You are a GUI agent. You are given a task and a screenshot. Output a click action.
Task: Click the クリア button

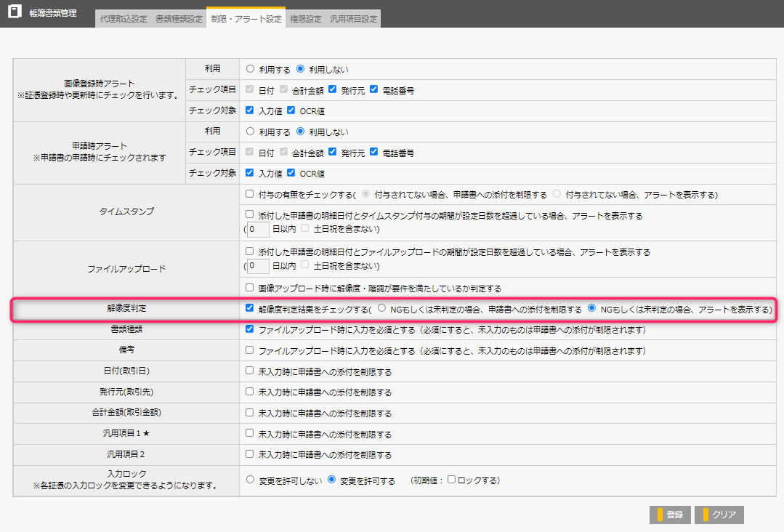click(x=719, y=515)
